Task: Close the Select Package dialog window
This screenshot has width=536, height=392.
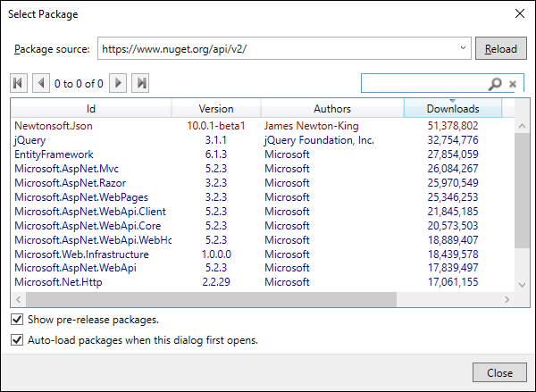Action: tap(519, 14)
